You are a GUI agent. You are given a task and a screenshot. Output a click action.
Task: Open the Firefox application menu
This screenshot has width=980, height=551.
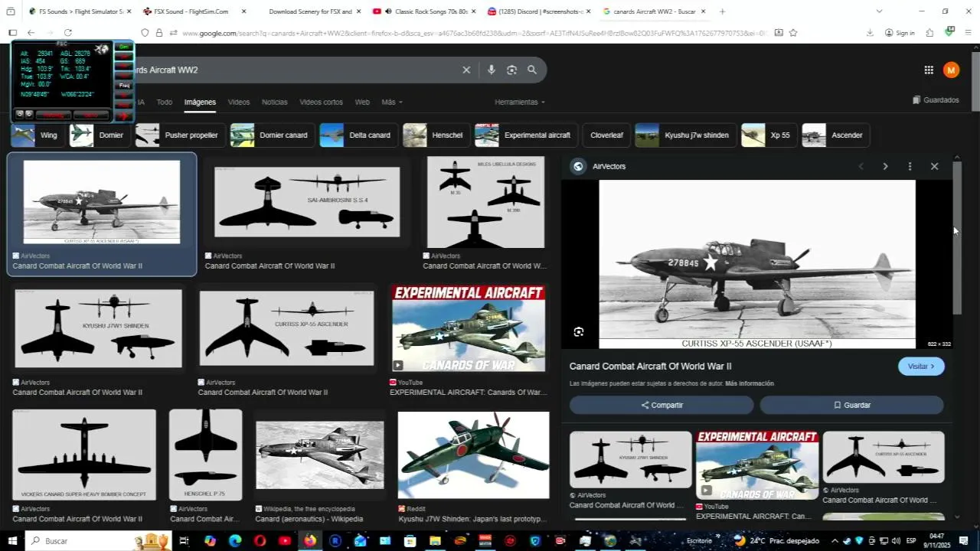(969, 33)
